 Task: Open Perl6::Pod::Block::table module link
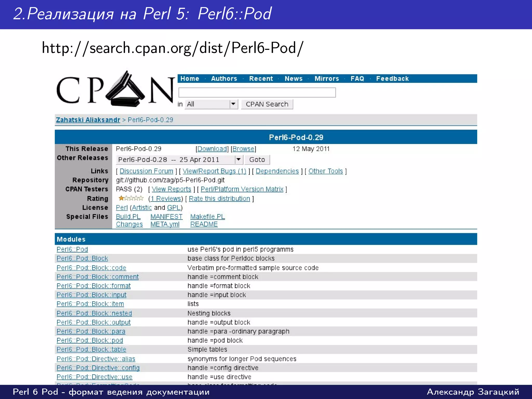point(91,350)
